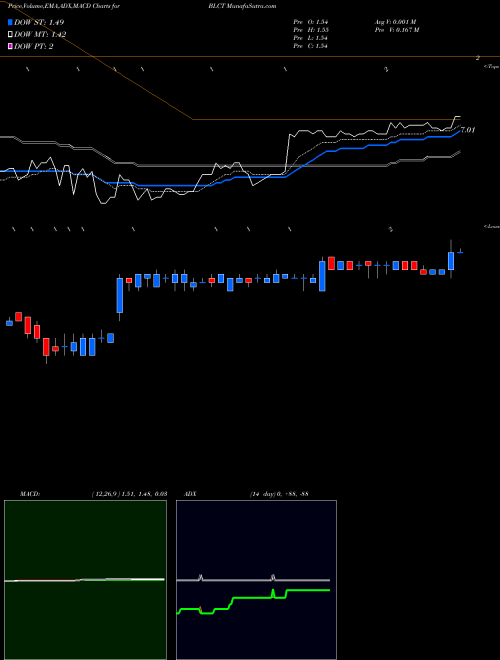
Task: Click the 'Pre V: 0.167 M' volume text
Action: pyautogui.click(x=397, y=30)
